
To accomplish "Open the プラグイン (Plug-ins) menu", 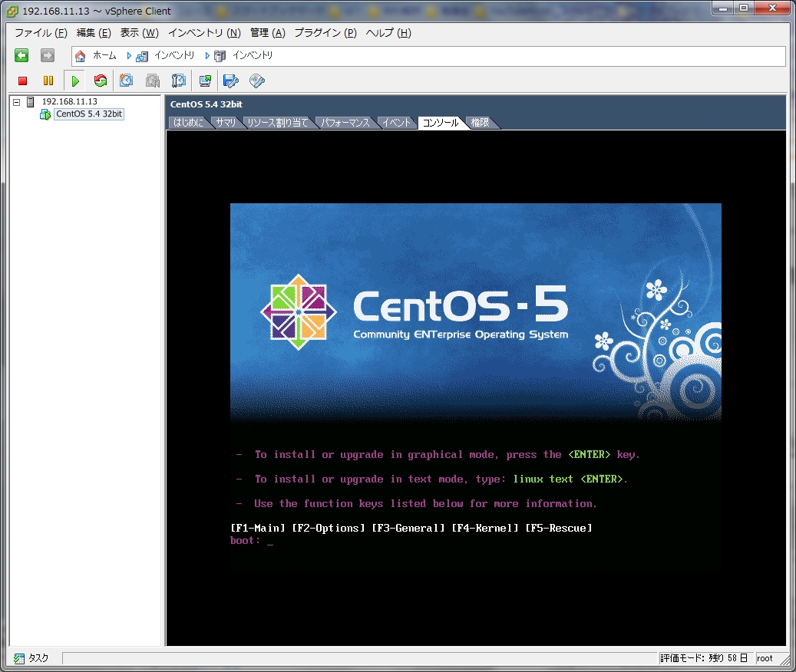I will pyautogui.click(x=325, y=33).
